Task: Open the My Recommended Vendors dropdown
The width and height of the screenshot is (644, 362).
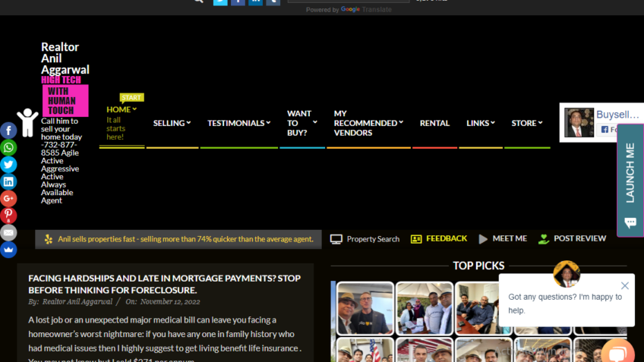Action: coord(368,123)
